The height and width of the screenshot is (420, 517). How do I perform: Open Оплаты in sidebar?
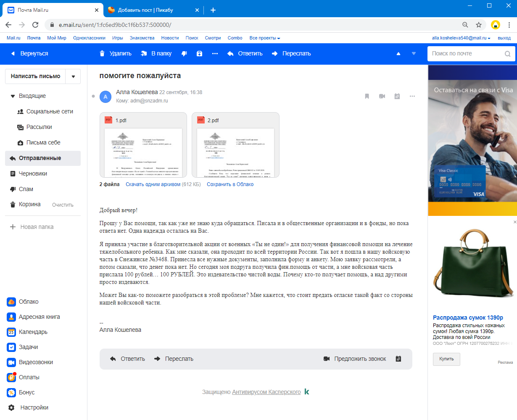pos(23,377)
